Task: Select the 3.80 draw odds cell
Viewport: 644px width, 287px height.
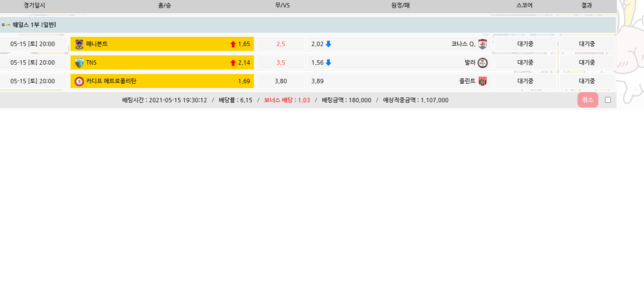Action: (x=281, y=81)
